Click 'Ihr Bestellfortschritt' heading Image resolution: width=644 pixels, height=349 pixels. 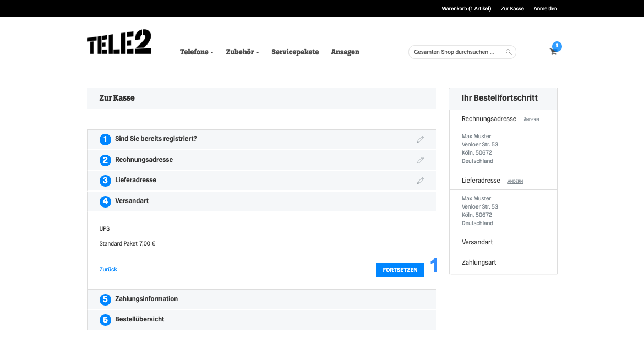tap(499, 98)
